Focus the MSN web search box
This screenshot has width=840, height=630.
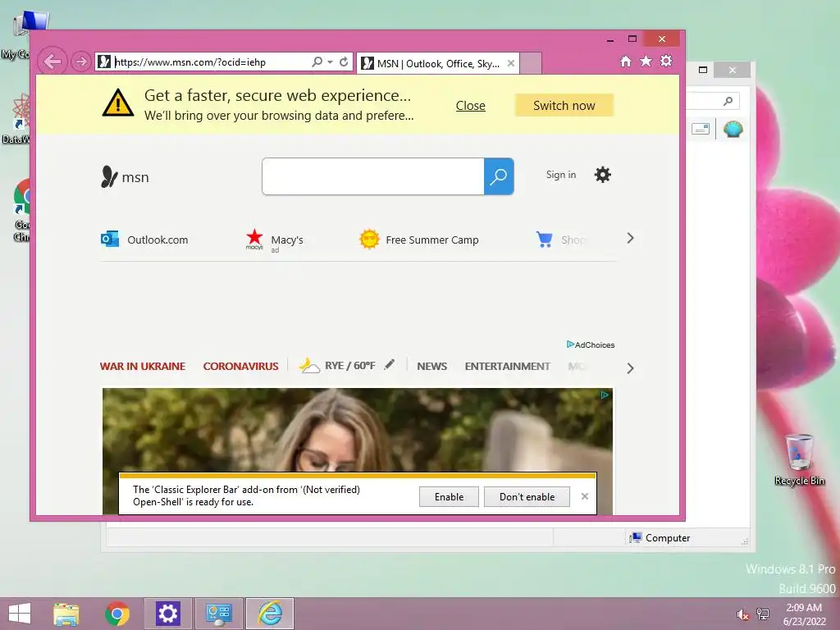(373, 176)
